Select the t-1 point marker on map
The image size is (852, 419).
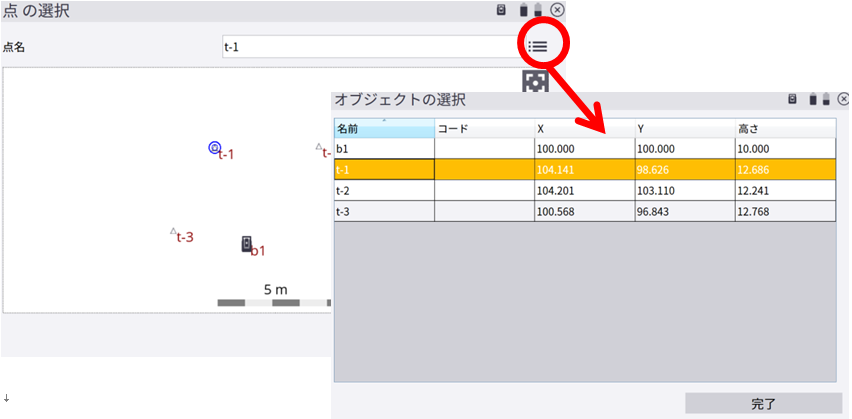(214, 148)
